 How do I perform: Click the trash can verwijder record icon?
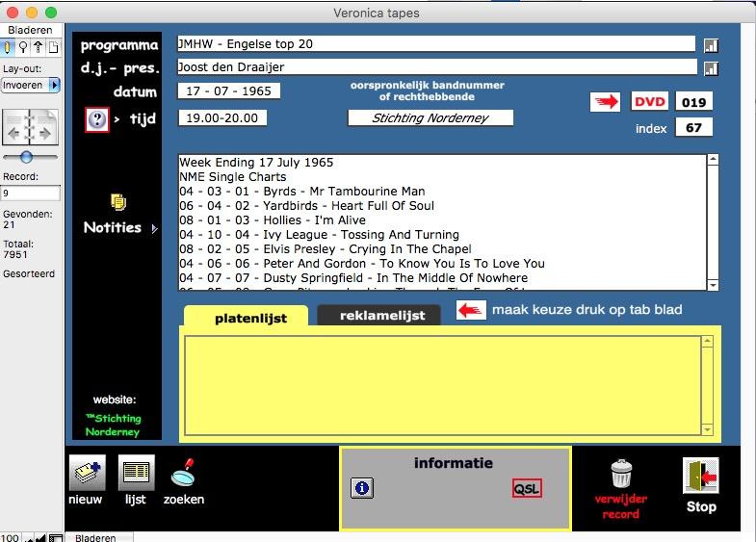coord(621,473)
